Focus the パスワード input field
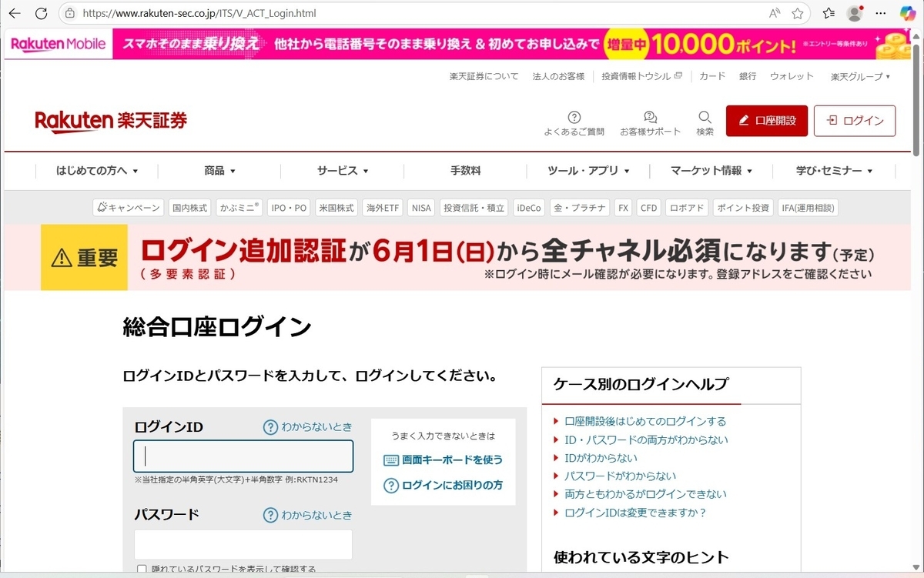924x578 pixels. [x=243, y=544]
